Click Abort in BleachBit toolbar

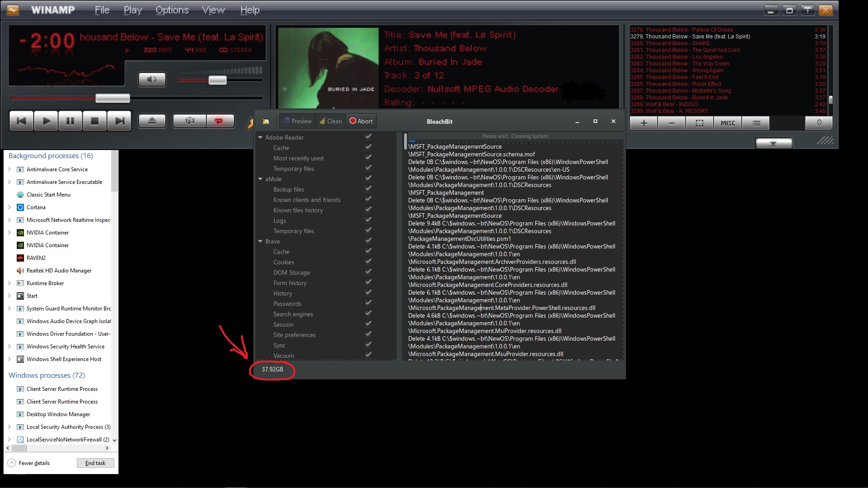361,121
